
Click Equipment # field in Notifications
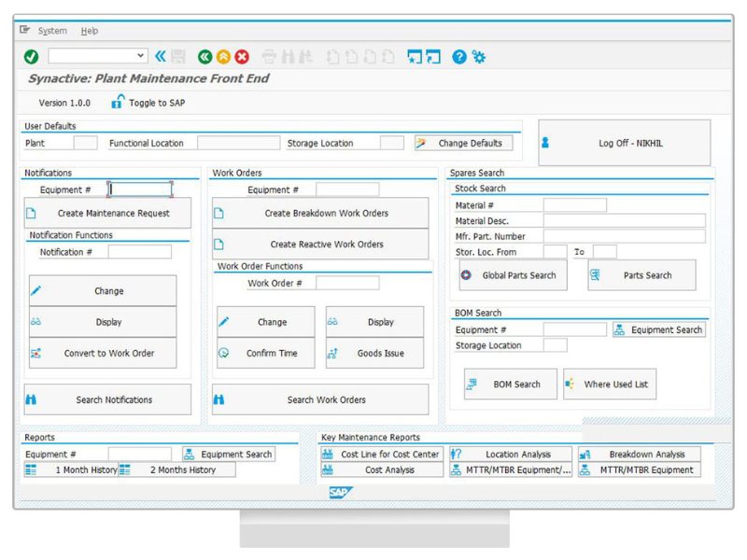[x=139, y=189]
